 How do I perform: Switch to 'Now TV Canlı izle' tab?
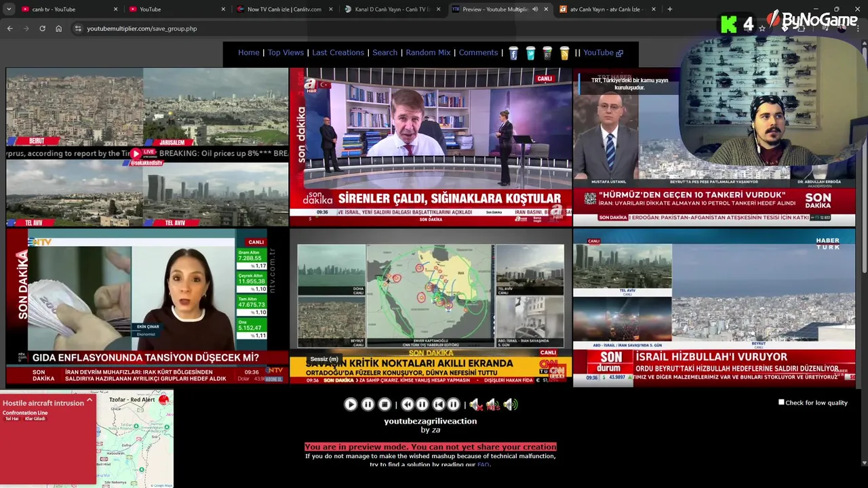click(x=285, y=9)
